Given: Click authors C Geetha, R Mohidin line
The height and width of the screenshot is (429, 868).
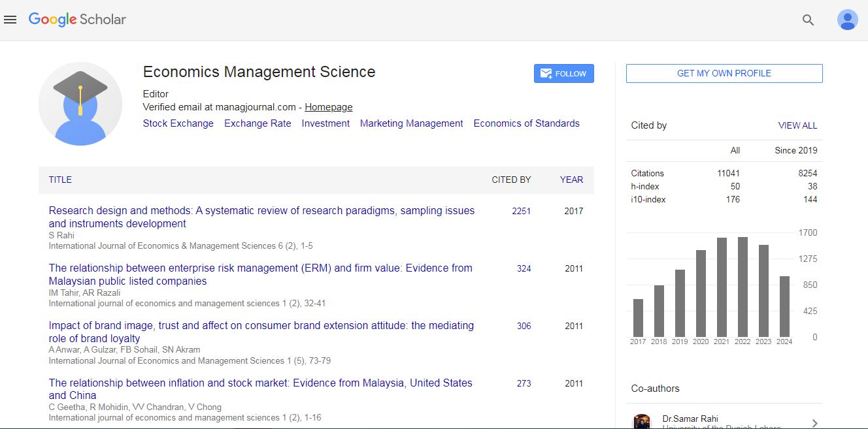Looking at the screenshot, I should [x=135, y=407].
